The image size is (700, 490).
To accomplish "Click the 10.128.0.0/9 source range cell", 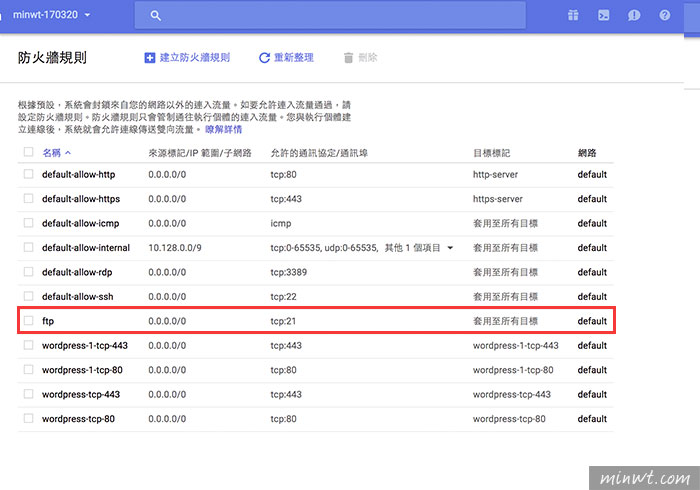I will 175,248.
